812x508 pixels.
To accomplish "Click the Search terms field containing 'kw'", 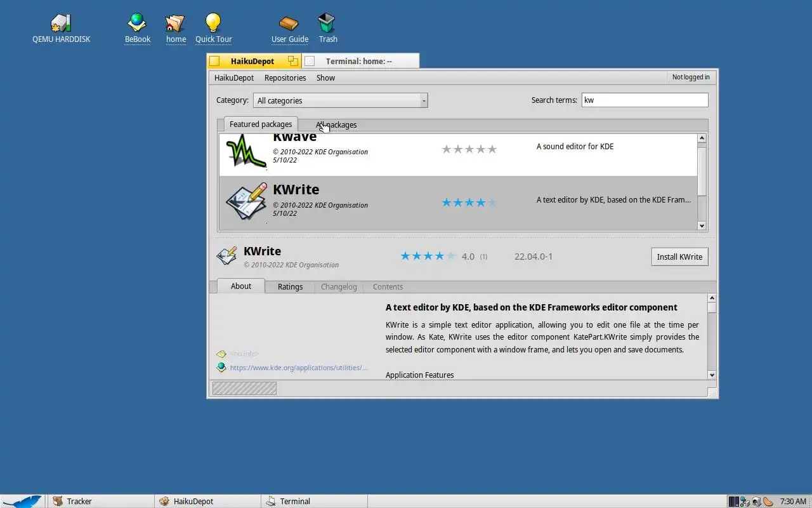I will [x=645, y=100].
